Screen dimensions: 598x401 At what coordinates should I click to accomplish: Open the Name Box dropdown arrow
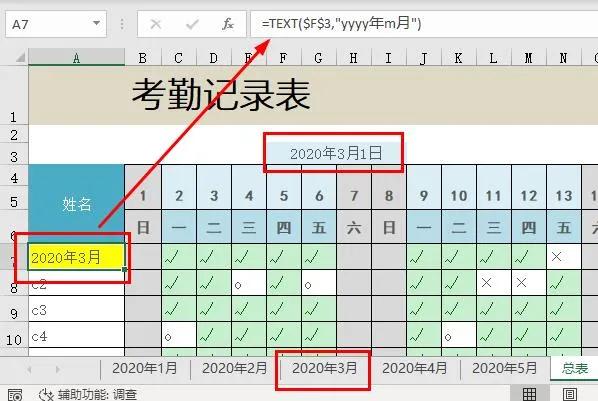[x=96, y=24]
